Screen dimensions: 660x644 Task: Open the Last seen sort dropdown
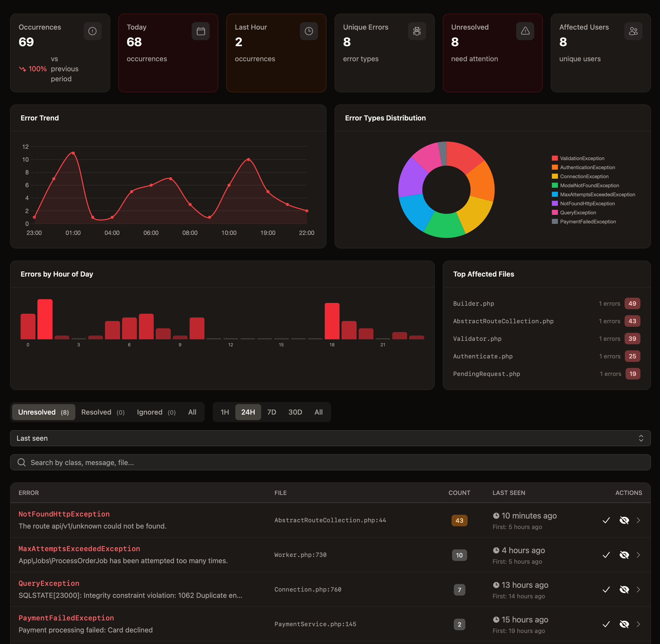[x=330, y=438]
